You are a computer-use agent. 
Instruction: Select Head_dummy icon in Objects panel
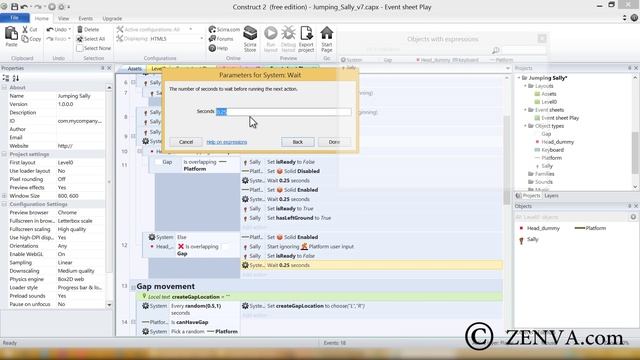point(521,228)
